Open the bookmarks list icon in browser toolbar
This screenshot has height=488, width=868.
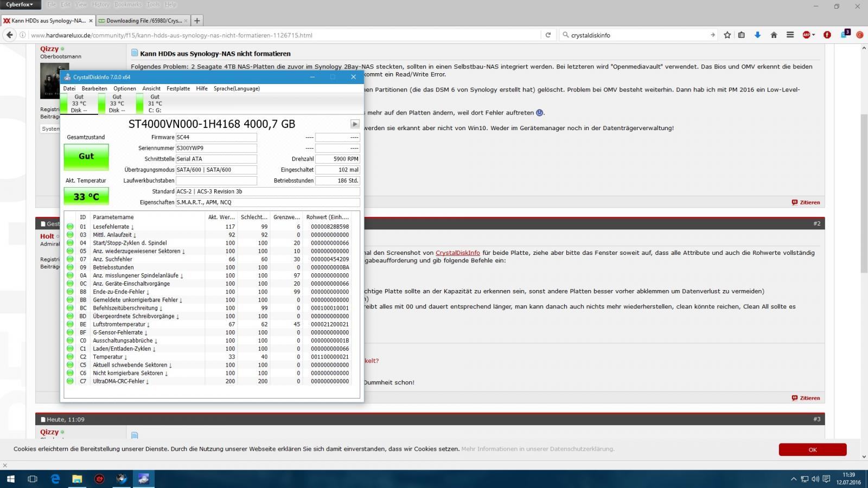(742, 35)
